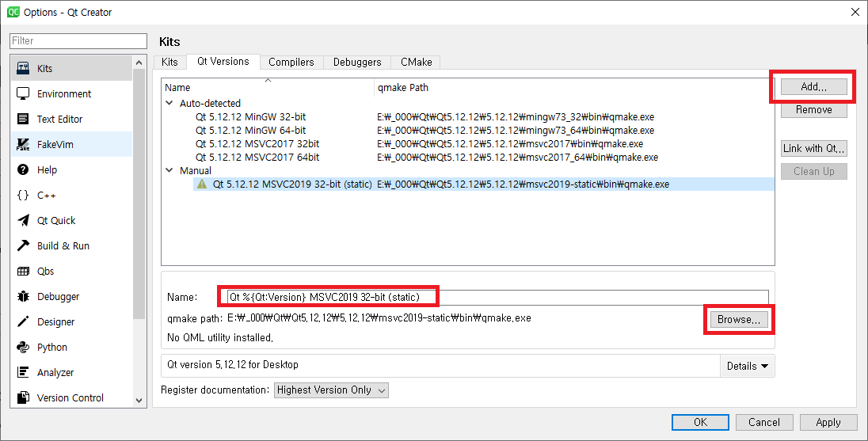Image resolution: width=868 pixels, height=441 pixels.
Task: Select the Kits category icon
Action: pyautogui.click(x=23, y=69)
